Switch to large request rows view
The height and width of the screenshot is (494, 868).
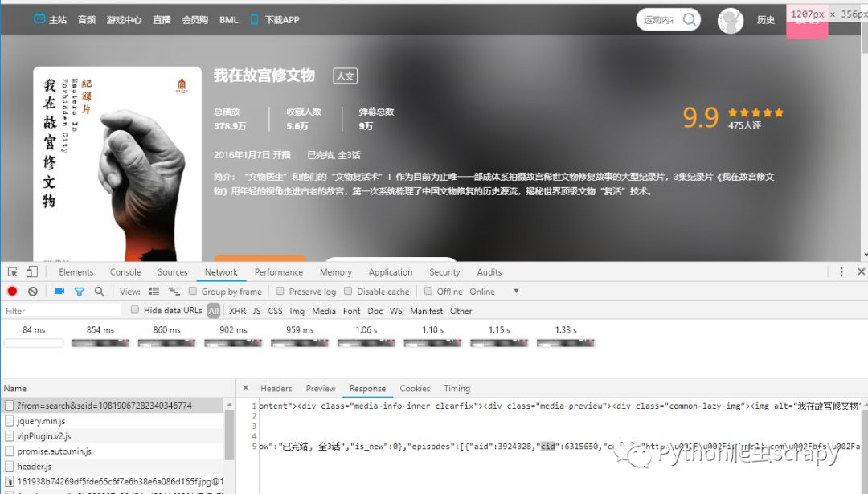coord(154,291)
